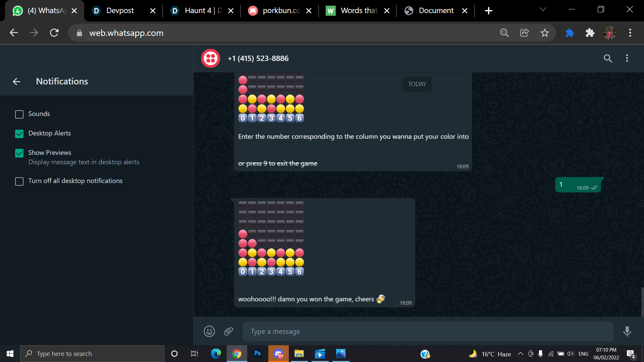Image resolution: width=644 pixels, height=362 pixels.
Task: Go back from Notifications settings
Action: click(x=16, y=81)
